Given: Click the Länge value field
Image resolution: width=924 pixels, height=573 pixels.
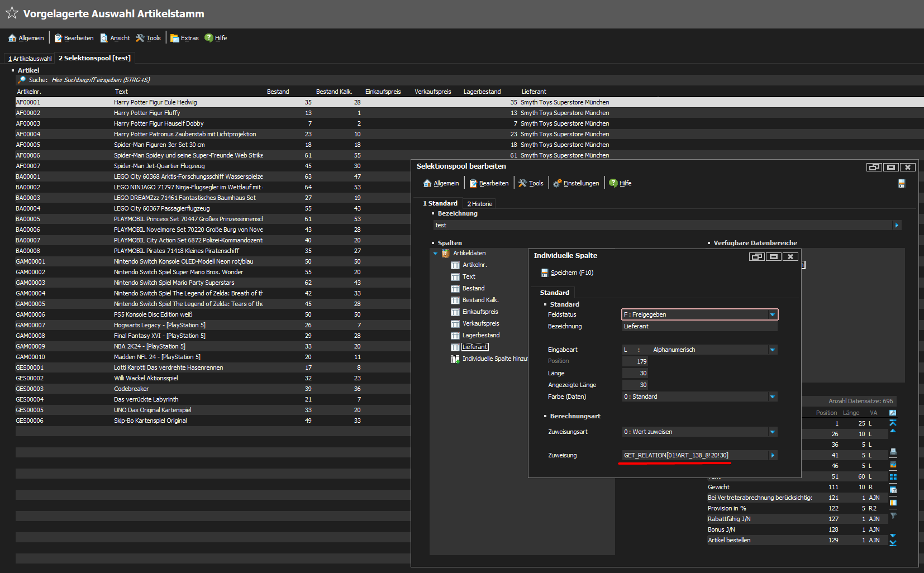Looking at the screenshot, I should click(x=635, y=373).
